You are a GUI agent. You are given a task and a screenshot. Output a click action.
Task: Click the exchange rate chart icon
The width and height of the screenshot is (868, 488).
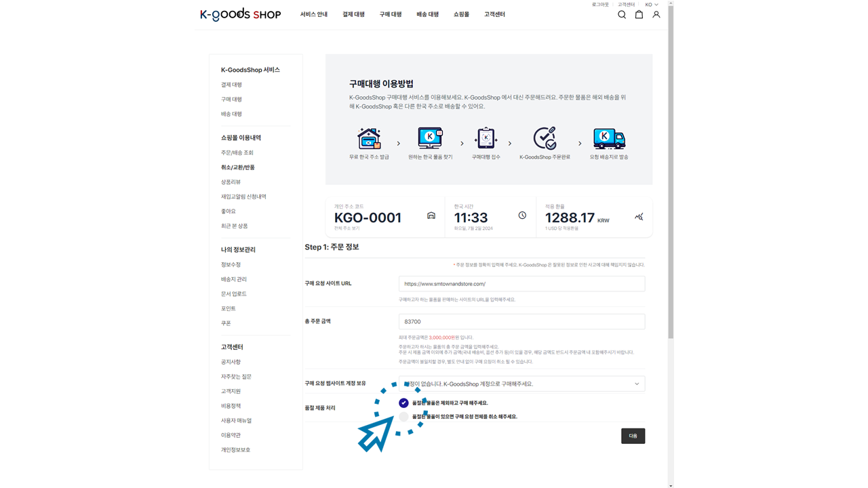tap(639, 217)
